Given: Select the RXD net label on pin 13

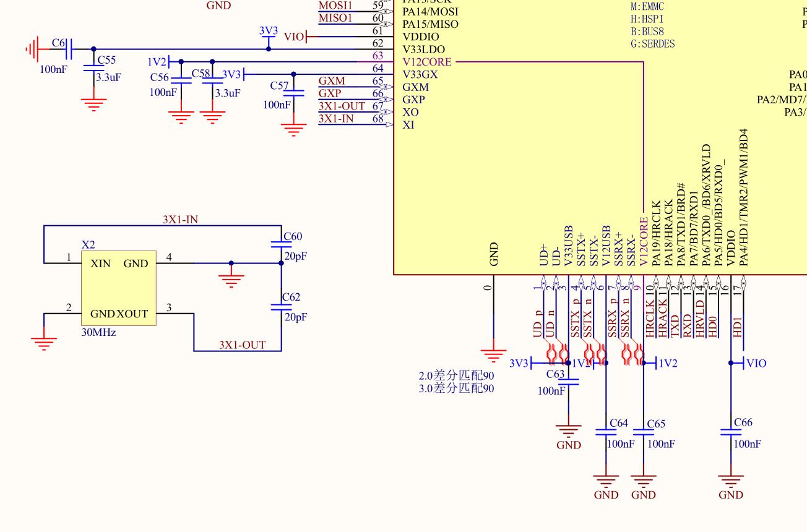Looking at the screenshot, I should pyautogui.click(x=688, y=327).
